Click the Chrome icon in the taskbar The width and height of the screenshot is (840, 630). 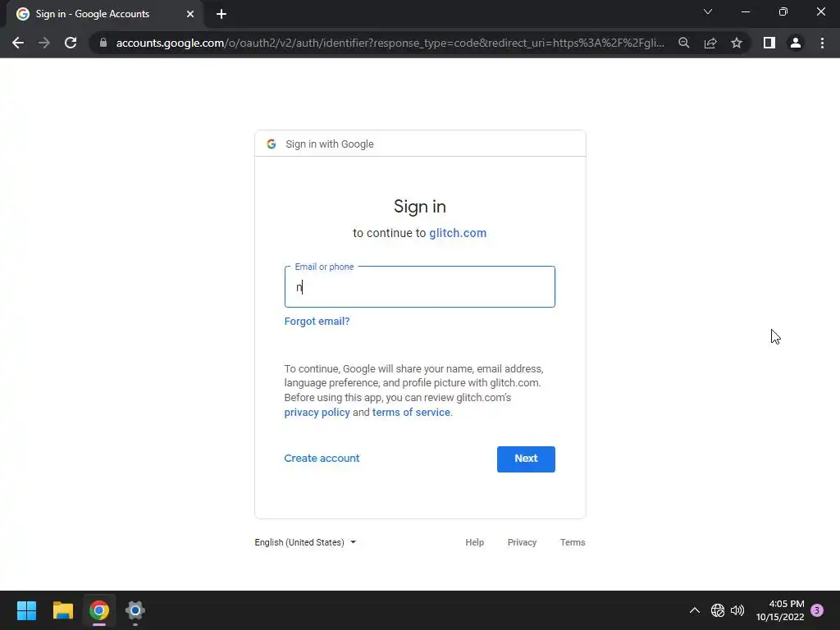click(x=99, y=610)
